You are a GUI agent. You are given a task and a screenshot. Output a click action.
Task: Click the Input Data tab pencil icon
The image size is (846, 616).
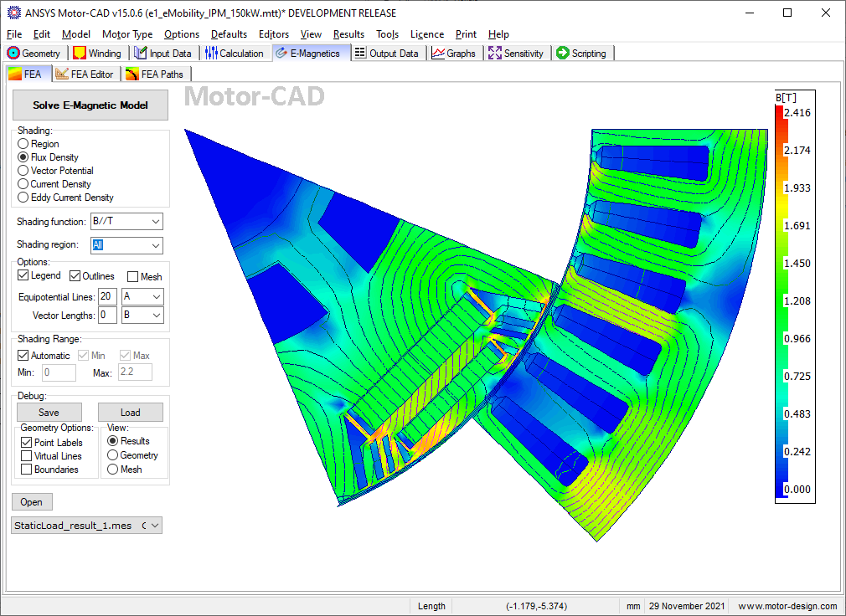pyautogui.click(x=140, y=53)
